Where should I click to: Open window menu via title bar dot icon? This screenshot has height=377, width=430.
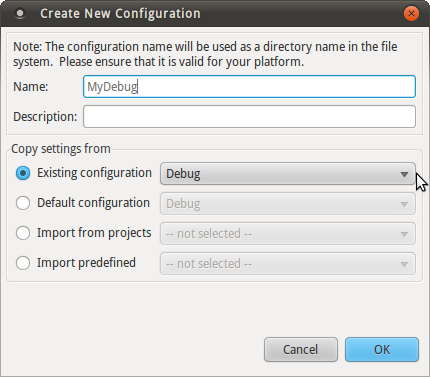[20, 14]
